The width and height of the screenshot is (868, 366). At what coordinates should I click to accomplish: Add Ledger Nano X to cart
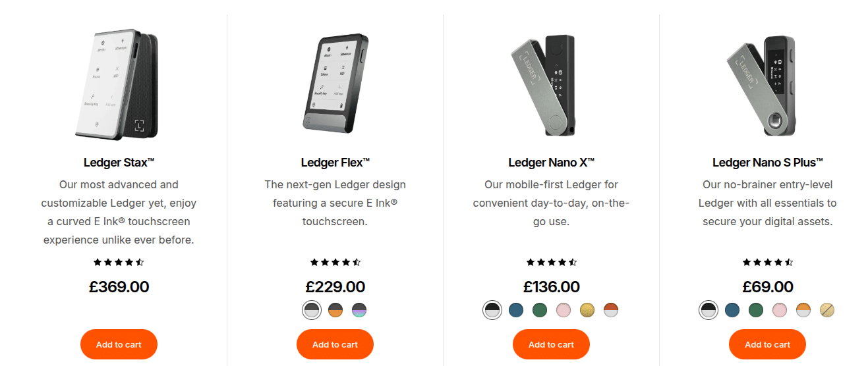(551, 344)
